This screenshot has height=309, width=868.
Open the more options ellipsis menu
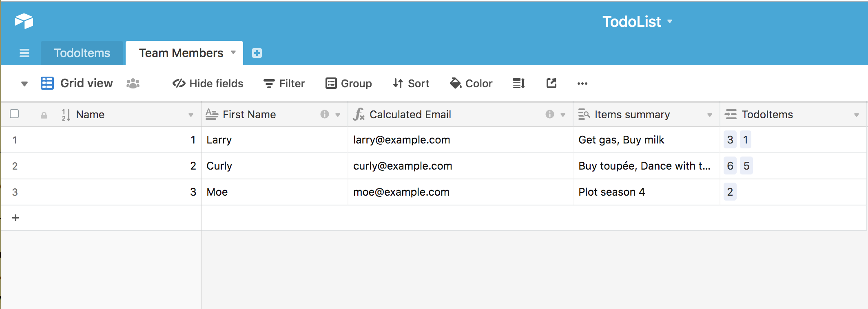tap(582, 84)
